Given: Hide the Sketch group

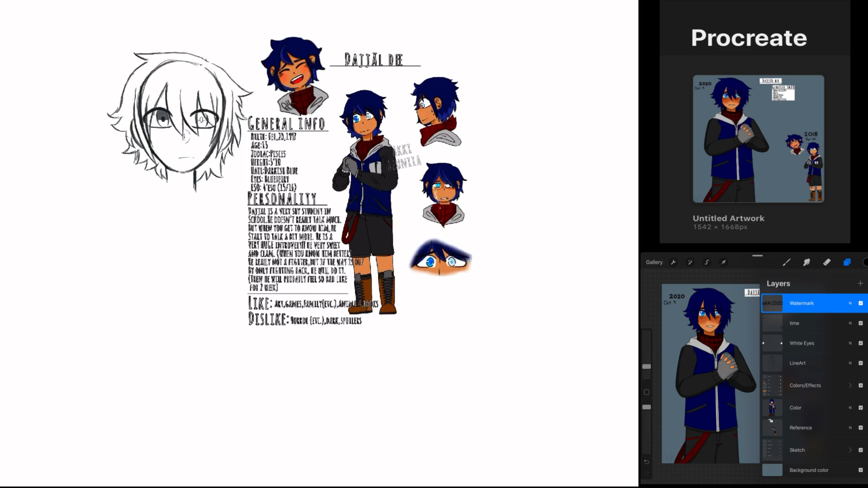Looking at the screenshot, I should click(x=861, y=450).
